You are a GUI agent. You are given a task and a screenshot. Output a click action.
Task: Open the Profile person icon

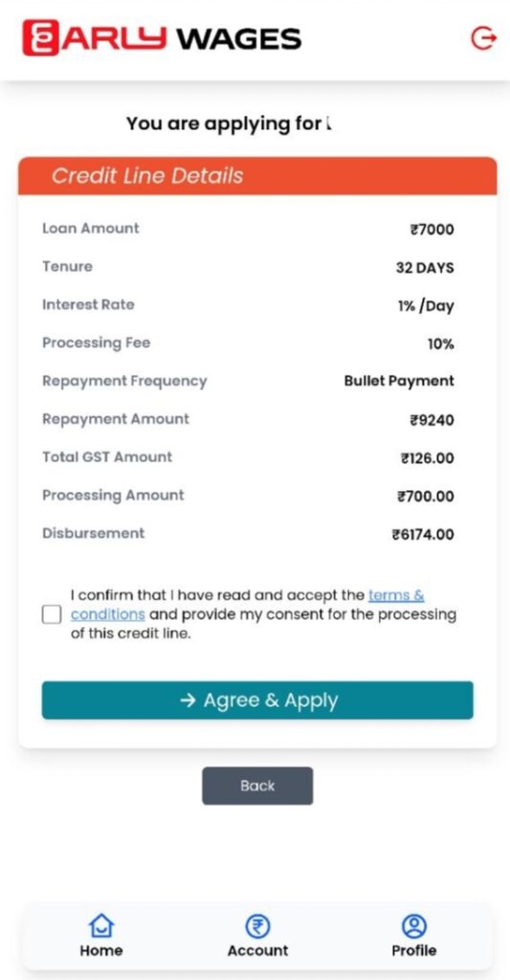pyautogui.click(x=413, y=925)
